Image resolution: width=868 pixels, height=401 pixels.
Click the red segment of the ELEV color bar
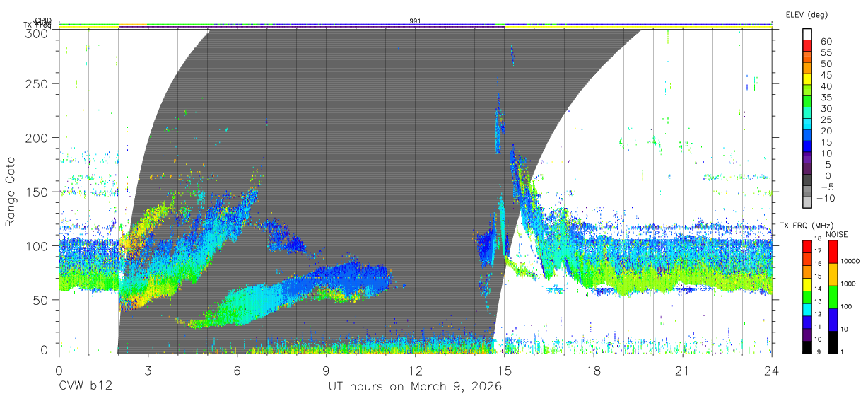(807, 45)
